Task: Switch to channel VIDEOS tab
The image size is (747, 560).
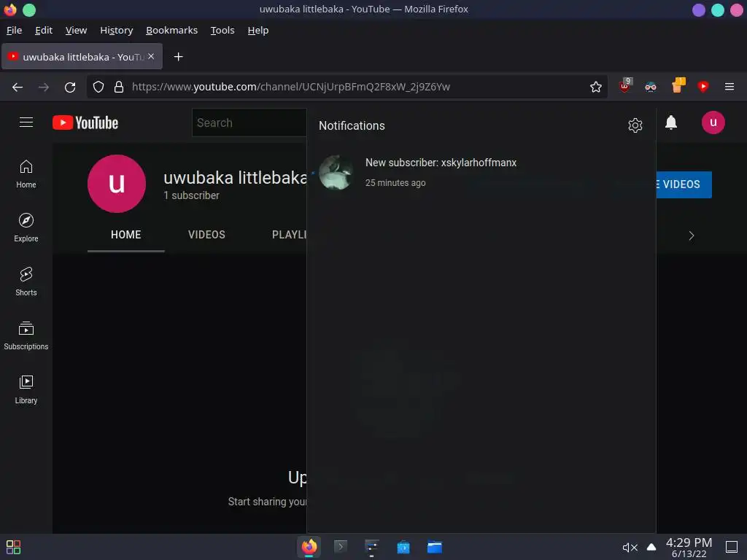Action: click(206, 235)
